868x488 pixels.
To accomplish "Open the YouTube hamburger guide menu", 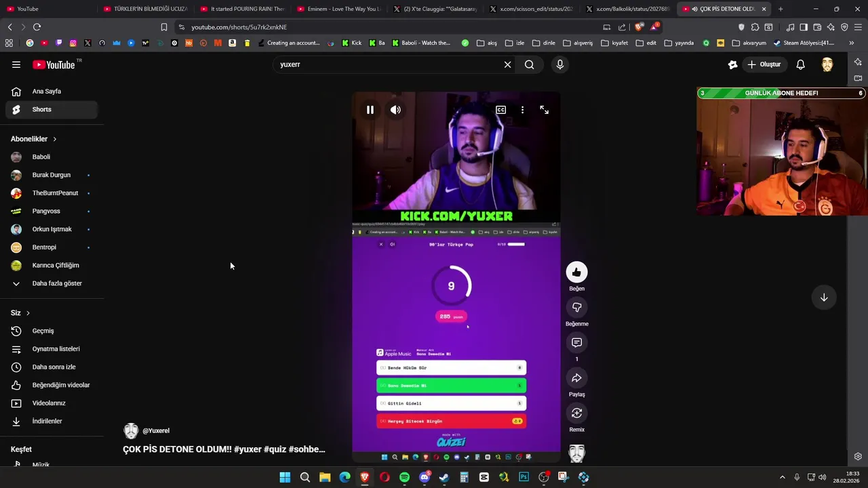I will click(16, 64).
